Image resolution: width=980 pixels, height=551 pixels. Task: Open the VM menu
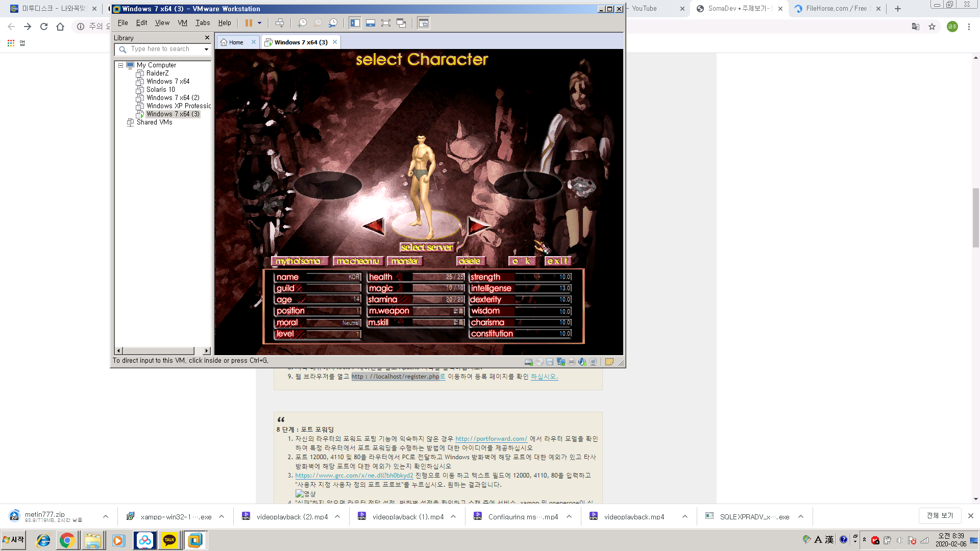coord(182,22)
